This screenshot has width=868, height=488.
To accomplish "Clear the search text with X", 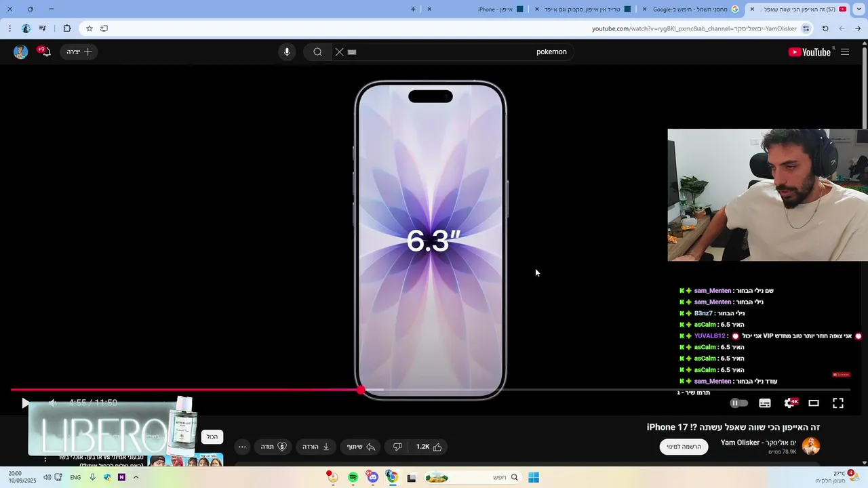I will click(x=340, y=52).
